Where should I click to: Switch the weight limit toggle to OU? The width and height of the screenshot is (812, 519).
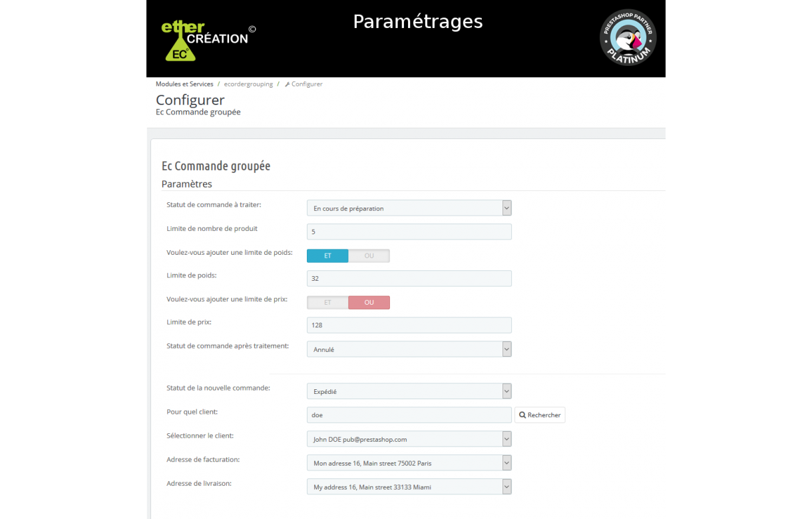(x=369, y=256)
